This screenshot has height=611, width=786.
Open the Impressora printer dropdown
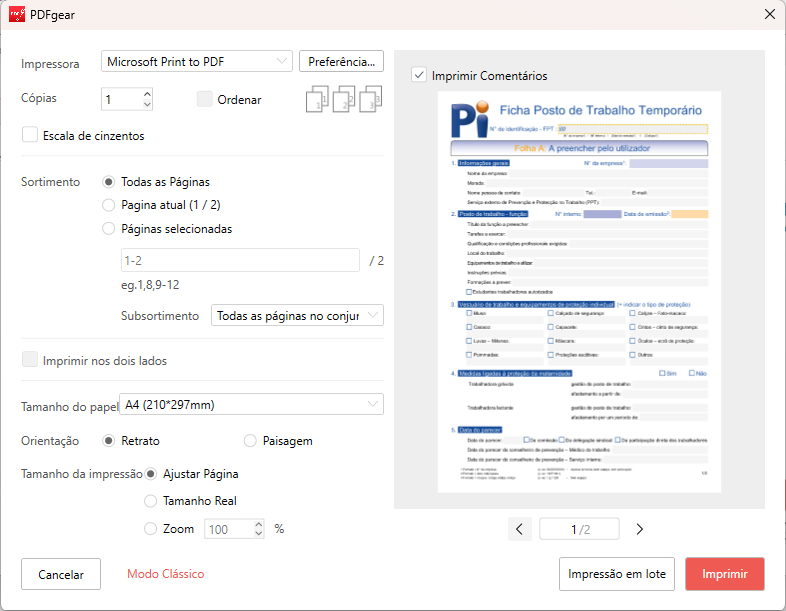(196, 61)
